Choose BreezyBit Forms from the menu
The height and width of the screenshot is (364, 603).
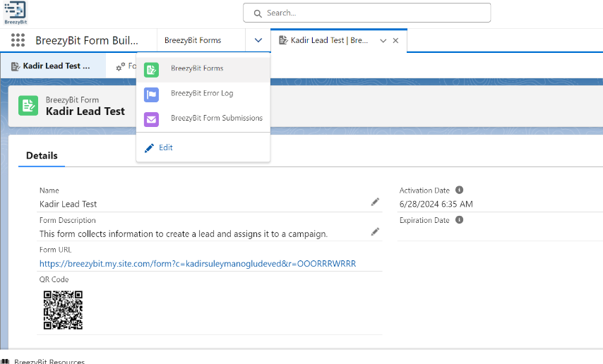pyautogui.click(x=203, y=70)
